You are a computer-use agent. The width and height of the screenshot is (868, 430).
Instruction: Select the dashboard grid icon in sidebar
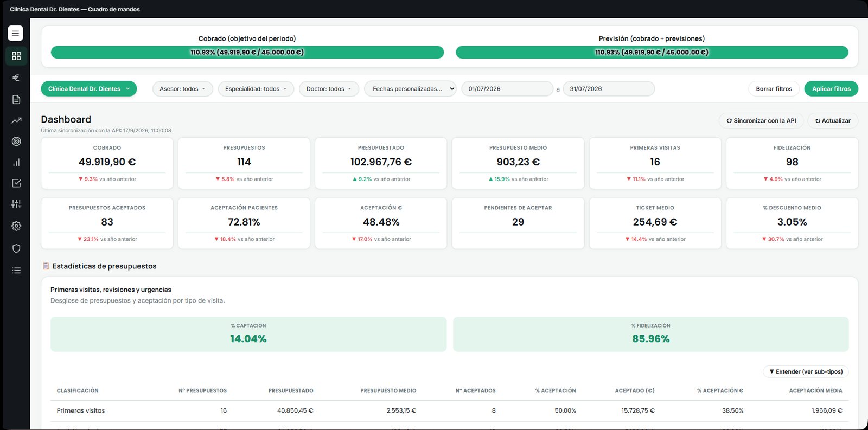coord(16,56)
